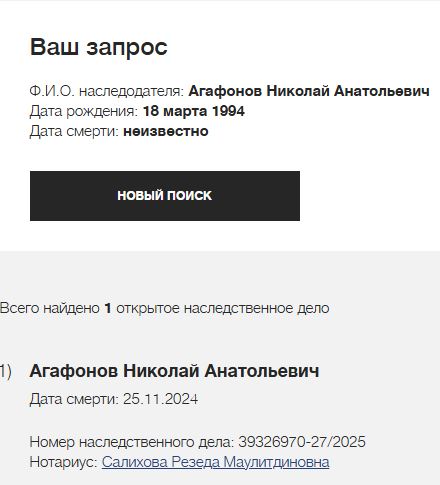The height and width of the screenshot is (485, 440).
Task: Select the Дата смерти label in result
Action: point(74,399)
